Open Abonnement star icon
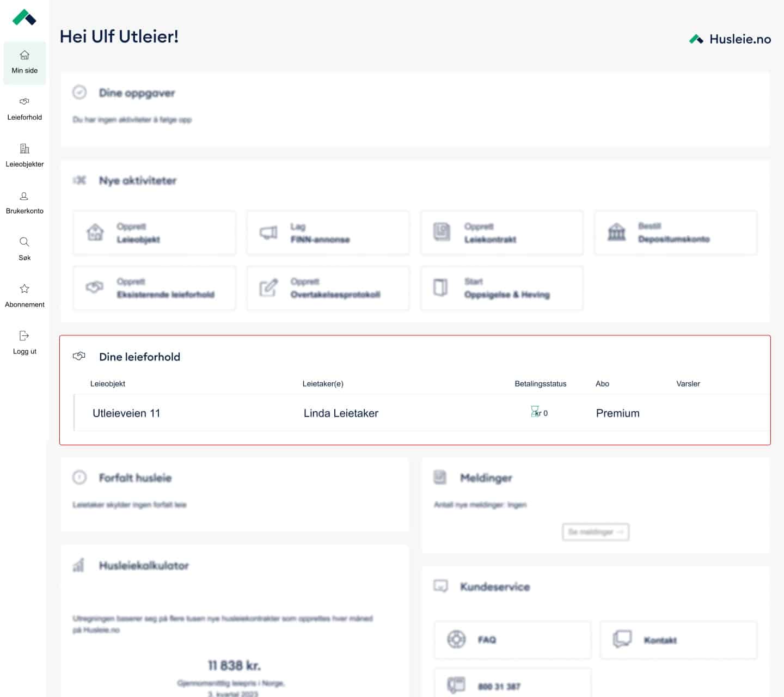784x697 pixels. click(24, 289)
